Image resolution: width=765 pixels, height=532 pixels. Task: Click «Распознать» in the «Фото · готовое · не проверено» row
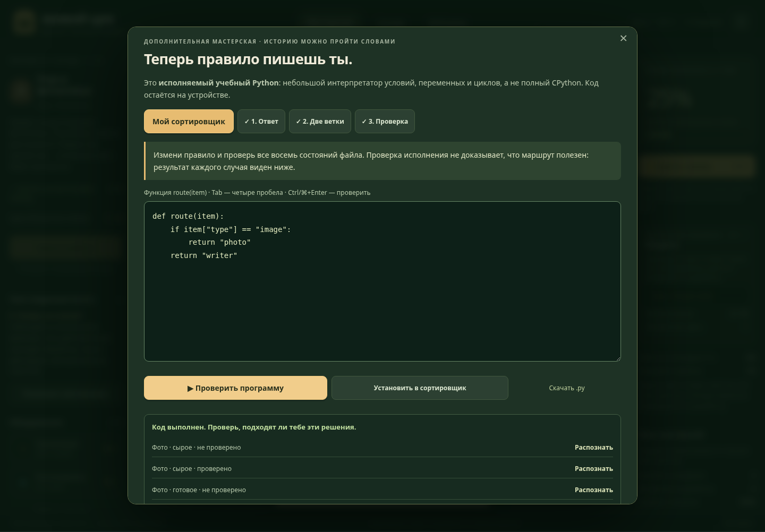click(594, 490)
